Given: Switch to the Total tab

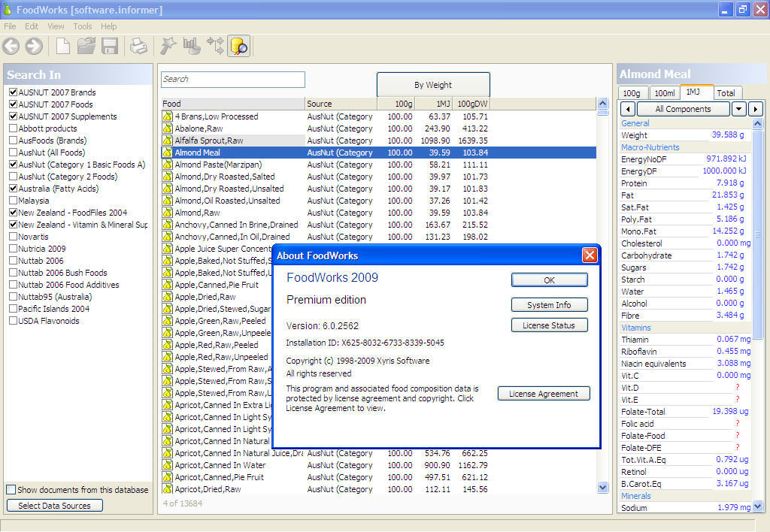Looking at the screenshot, I should (727, 92).
